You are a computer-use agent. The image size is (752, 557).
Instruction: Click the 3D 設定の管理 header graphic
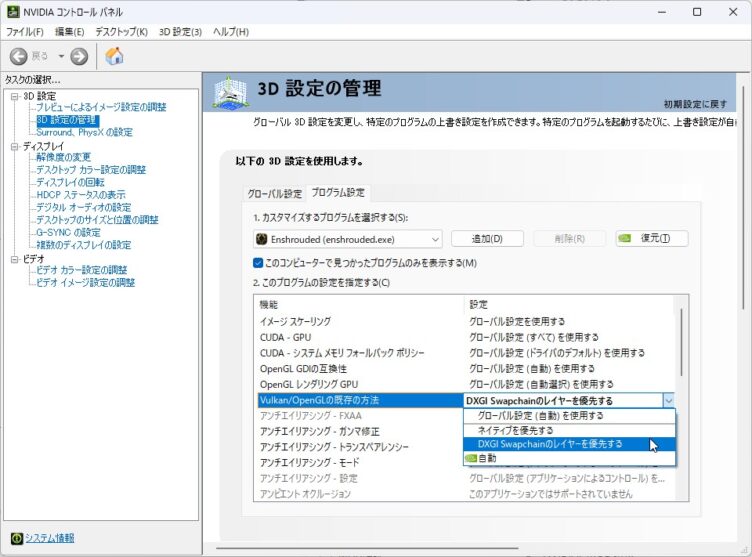(x=232, y=91)
